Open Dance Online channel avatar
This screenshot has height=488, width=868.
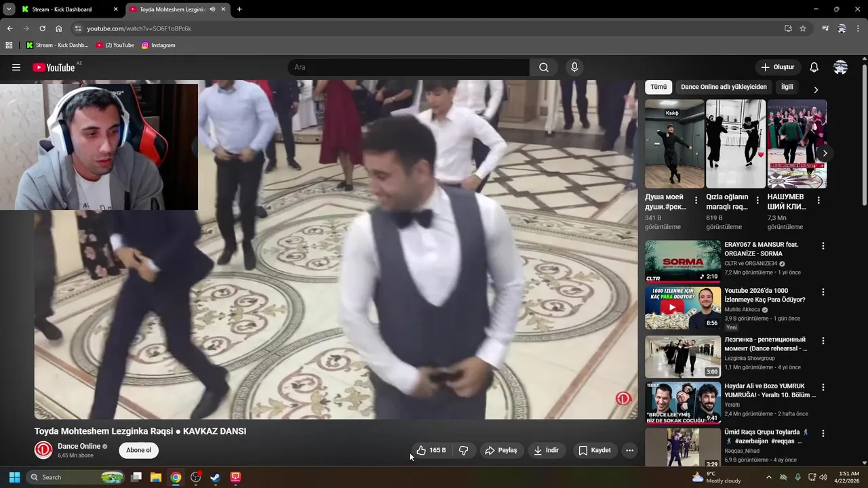[x=43, y=450]
